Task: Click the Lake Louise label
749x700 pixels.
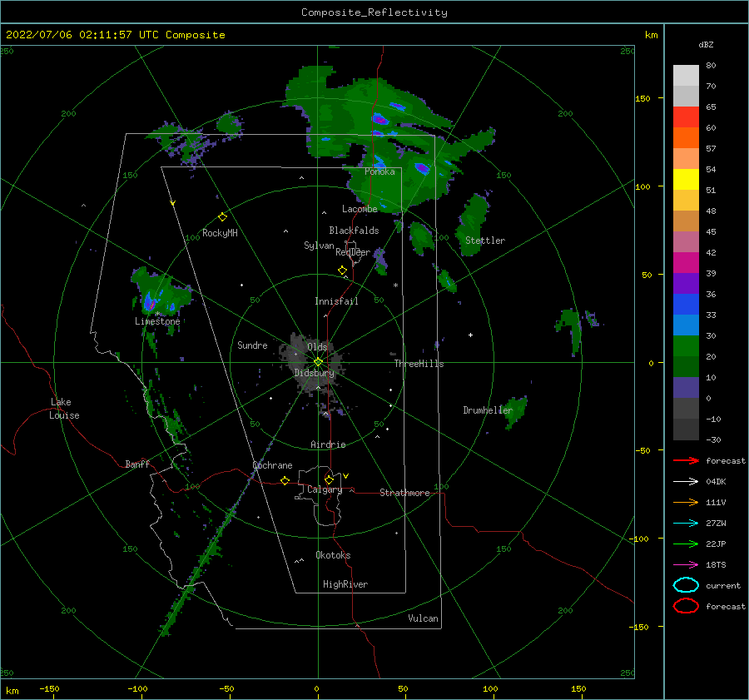Action: (x=64, y=409)
